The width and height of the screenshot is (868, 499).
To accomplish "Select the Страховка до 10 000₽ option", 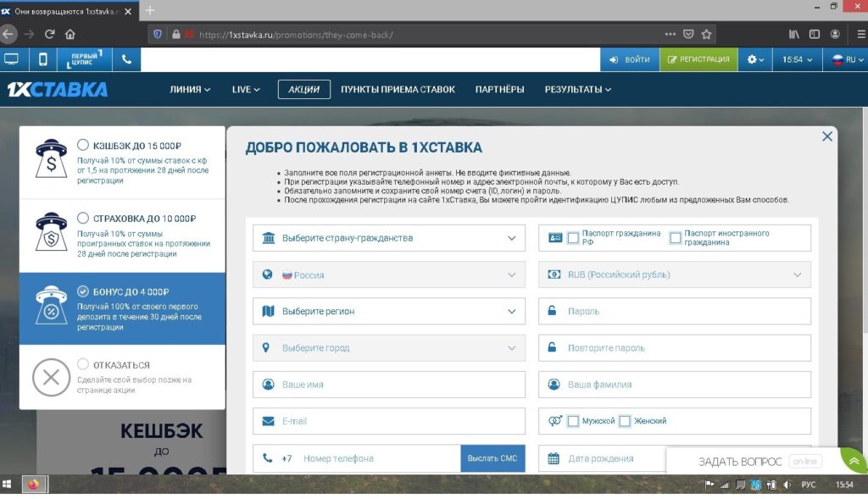I will pyautogui.click(x=83, y=218).
